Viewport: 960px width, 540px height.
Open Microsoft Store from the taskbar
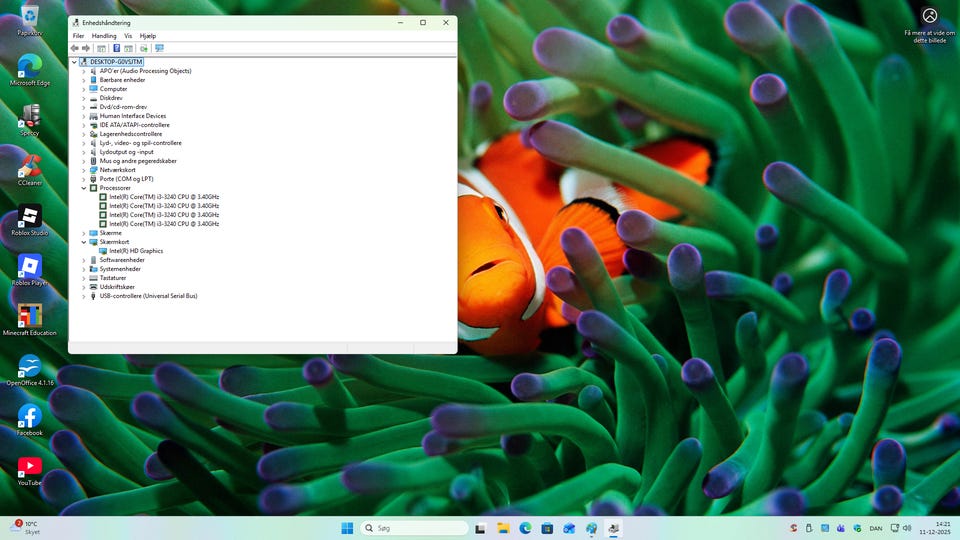(x=547, y=528)
